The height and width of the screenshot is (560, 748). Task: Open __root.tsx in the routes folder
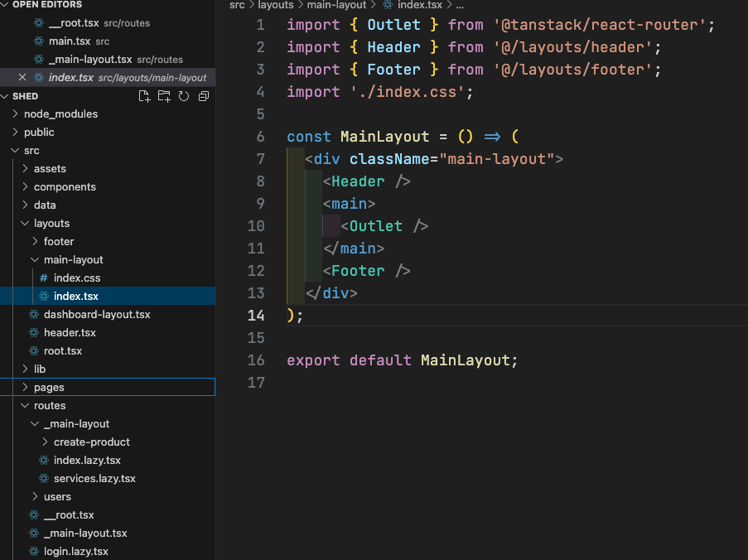click(108, 514)
